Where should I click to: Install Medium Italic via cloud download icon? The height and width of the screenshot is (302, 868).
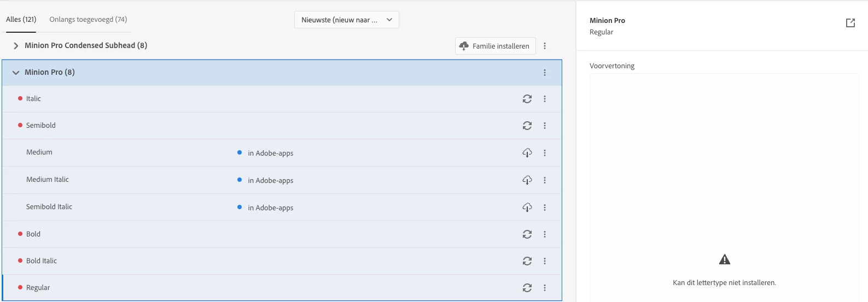click(x=527, y=180)
